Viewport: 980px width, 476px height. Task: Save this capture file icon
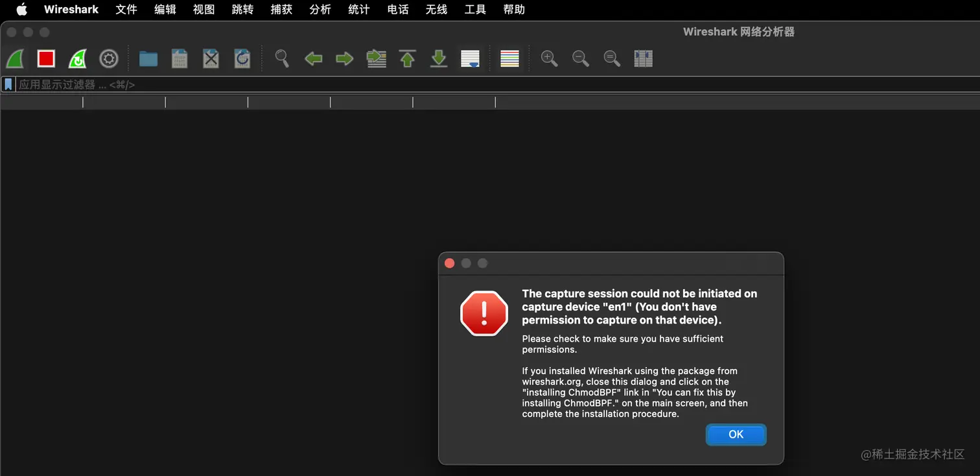point(180,59)
